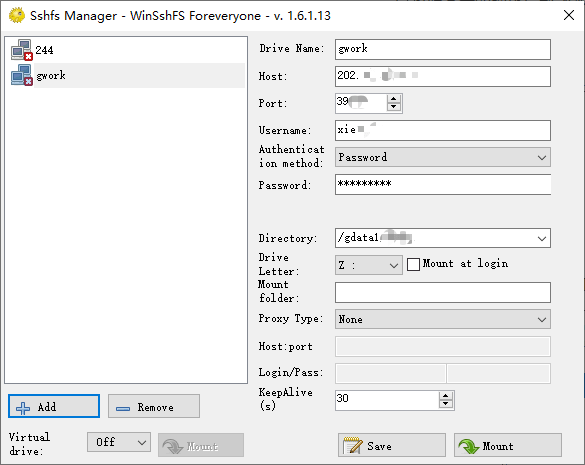The height and width of the screenshot is (465, 585).
Task: Click the Sshfs Manager title bar app icon
Action: [17, 16]
